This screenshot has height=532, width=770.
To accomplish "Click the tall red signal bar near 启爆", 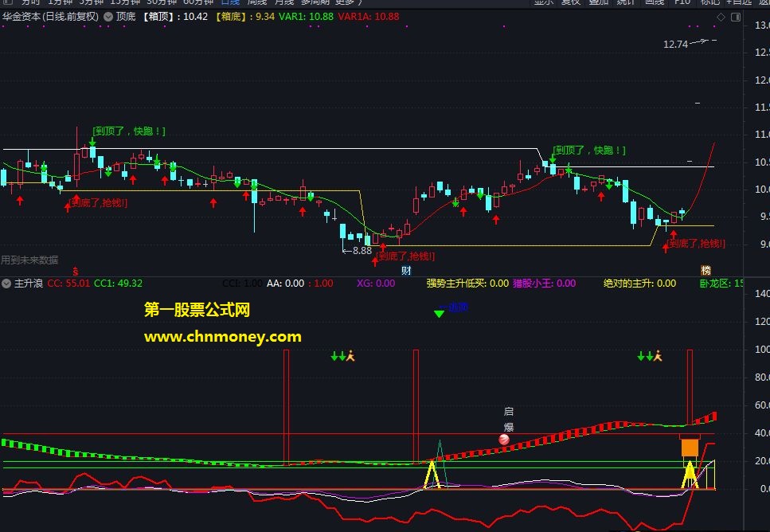I will pos(416,405).
